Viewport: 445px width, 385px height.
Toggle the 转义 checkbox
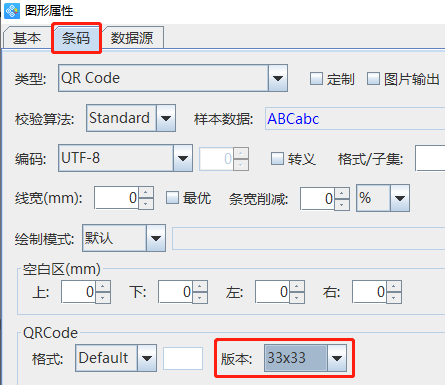tap(277, 158)
